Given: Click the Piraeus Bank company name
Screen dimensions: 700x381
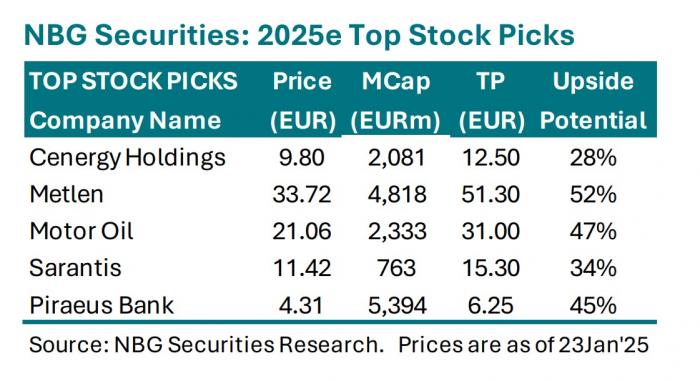Looking at the screenshot, I should click(x=101, y=306).
